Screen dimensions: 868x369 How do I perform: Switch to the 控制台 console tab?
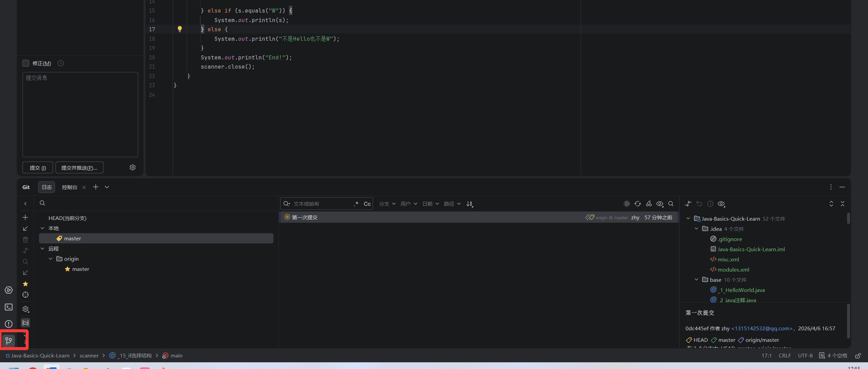coord(70,187)
